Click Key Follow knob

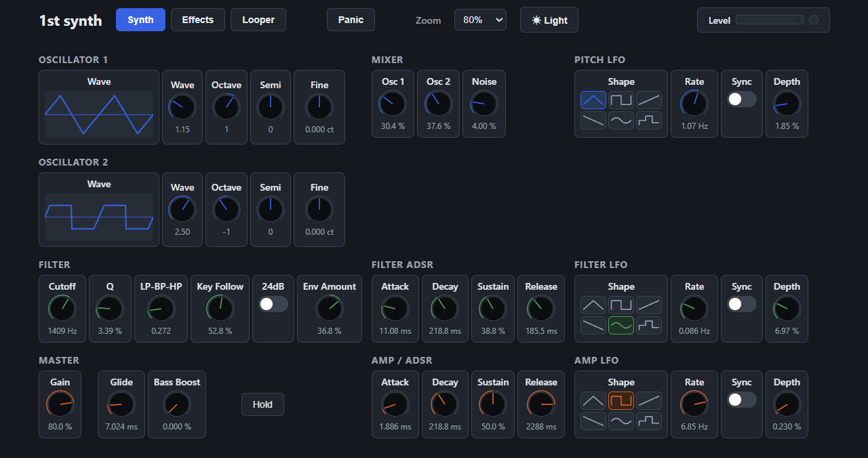coord(220,309)
